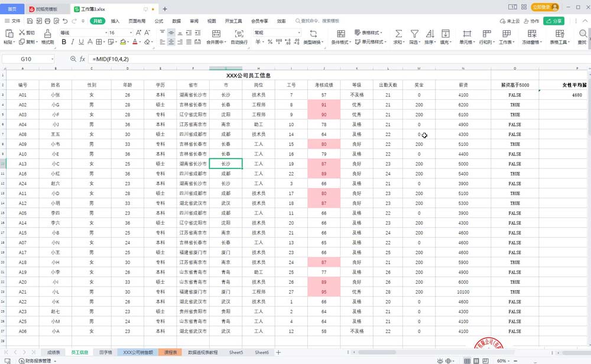Toggle Bold formatting

[x=64, y=42]
